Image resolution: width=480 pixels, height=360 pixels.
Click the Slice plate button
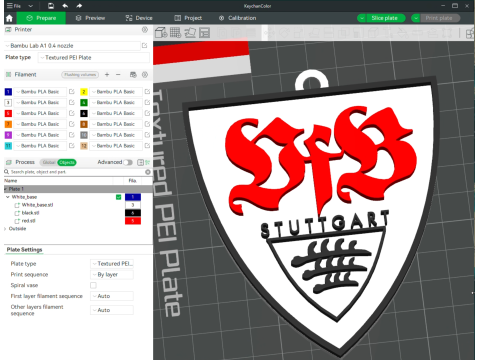[x=385, y=18]
